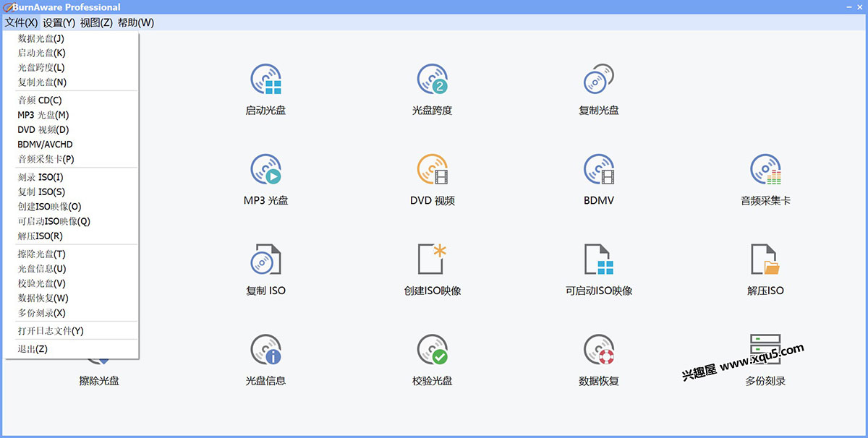The width and height of the screenshot is (868, 438).
Task: Open the 音频采集卡 icon with equalizer bars
Action: (x=765, y=169)
